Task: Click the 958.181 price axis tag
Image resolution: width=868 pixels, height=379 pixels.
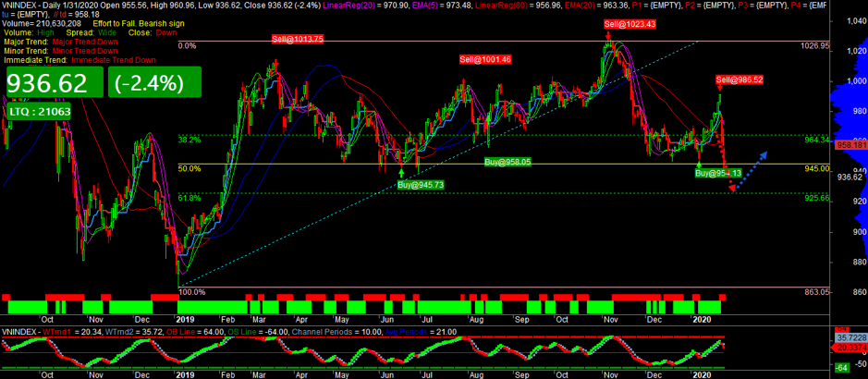Action: click(x=850, y=145)
